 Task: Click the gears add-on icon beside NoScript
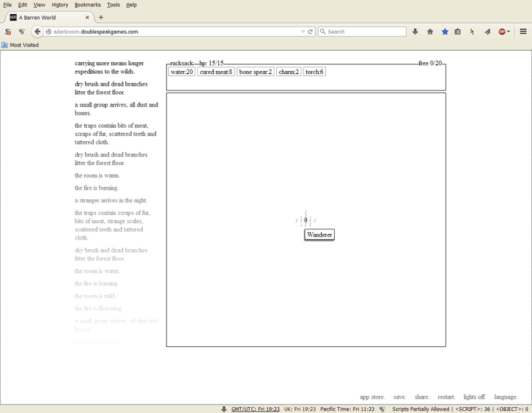point(22,31)
